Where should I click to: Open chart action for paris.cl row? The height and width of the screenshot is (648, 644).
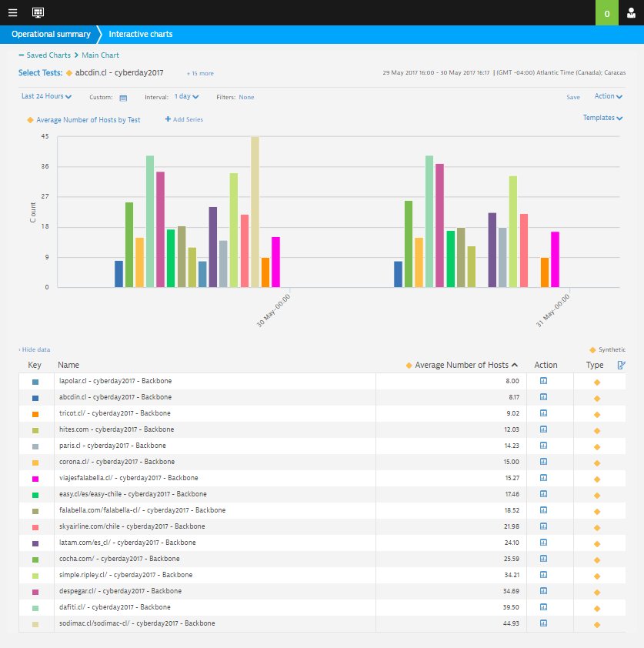[544, 445]
